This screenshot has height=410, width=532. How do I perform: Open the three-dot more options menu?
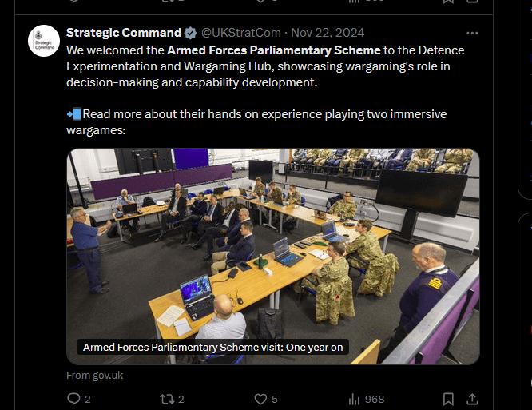pyautogui.click(x=472, y=33)
